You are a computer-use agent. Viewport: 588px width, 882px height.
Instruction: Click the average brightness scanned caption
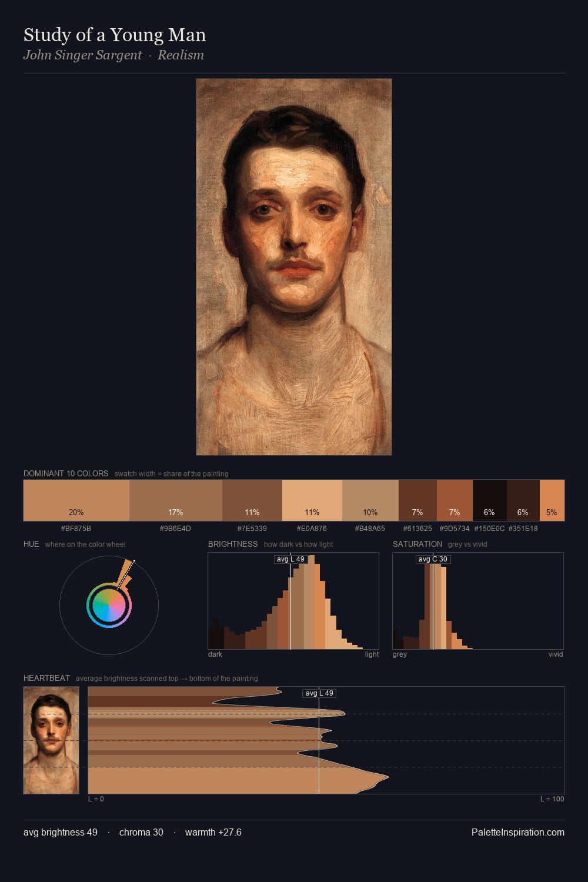[167, 679]
